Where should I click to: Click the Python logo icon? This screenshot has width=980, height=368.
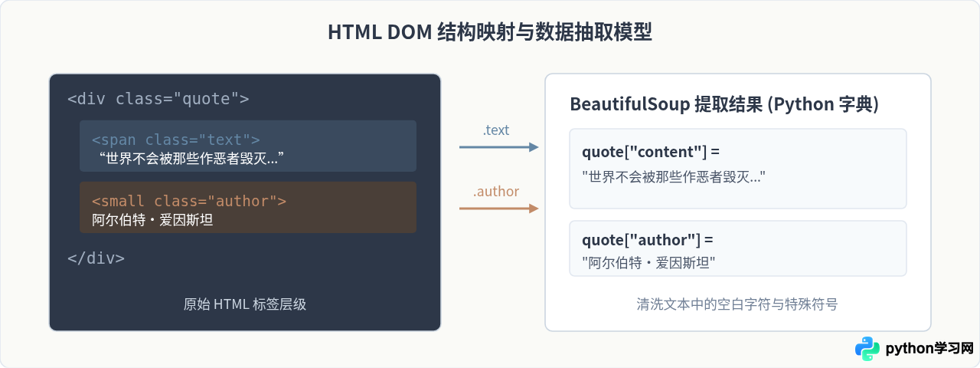click(x=867, y=349)
